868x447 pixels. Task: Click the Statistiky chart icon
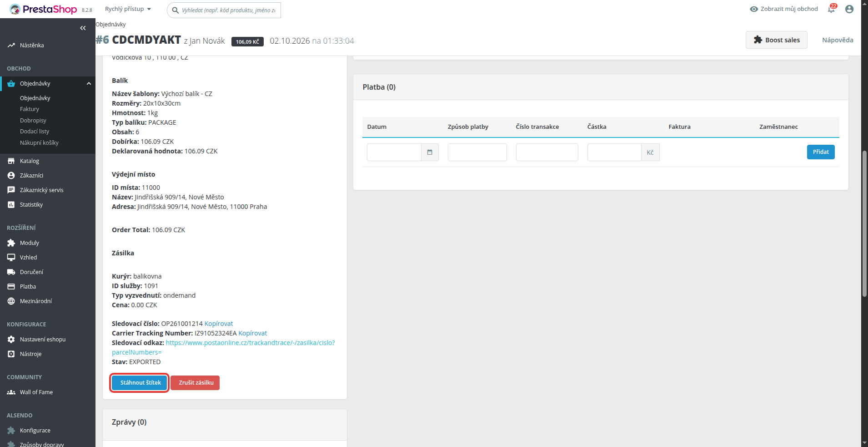click(11, 205)
